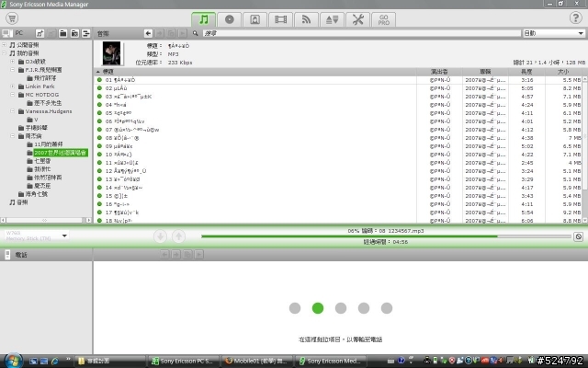Select the 七里香 folder

pos(42,161)
